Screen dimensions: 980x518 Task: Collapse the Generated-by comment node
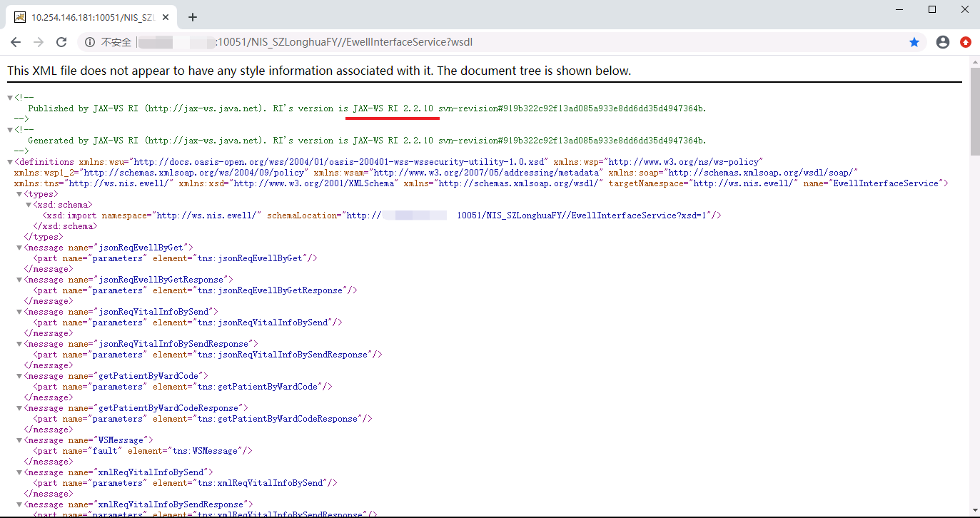[10, 130]
